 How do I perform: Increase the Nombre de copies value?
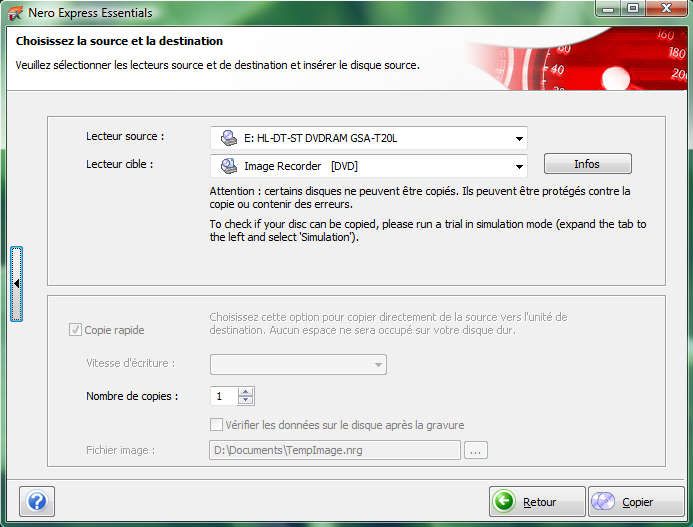coord(246,391)
